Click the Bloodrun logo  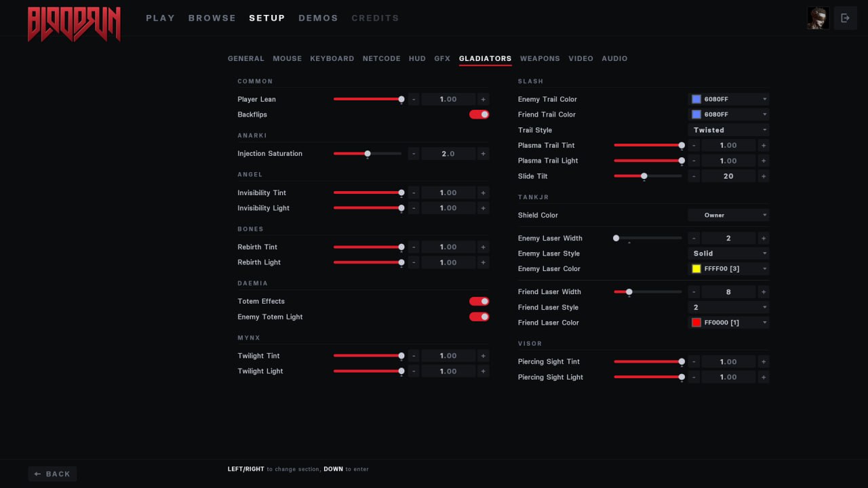click(74, 24)
